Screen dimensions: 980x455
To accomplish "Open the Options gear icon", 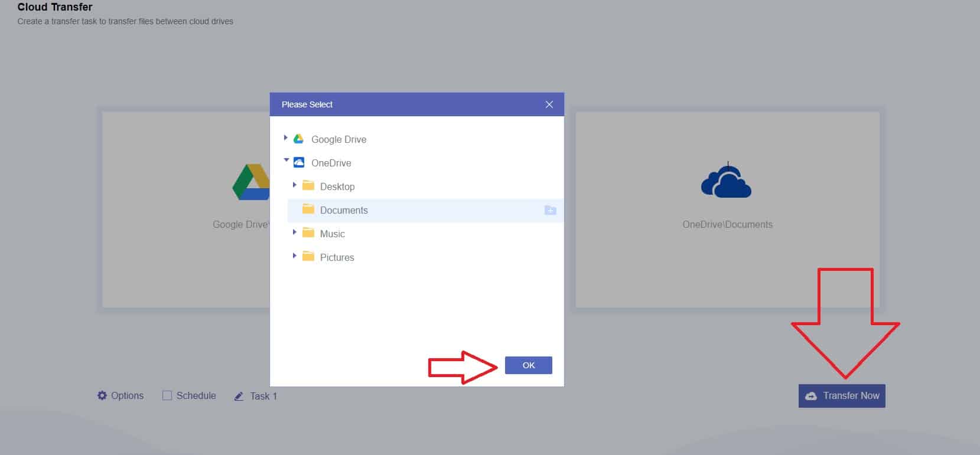I will (102, 395).
